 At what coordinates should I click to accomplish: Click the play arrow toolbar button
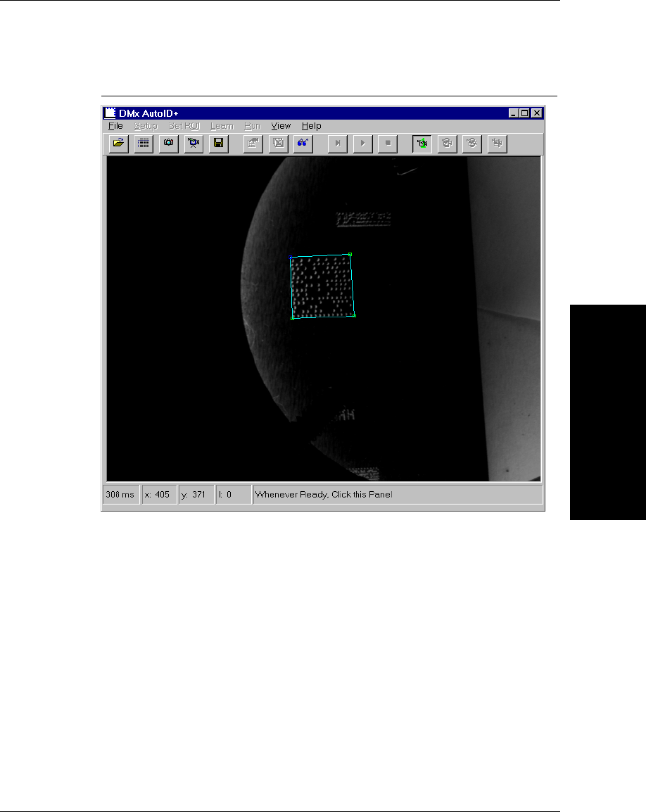coord(362,144)
